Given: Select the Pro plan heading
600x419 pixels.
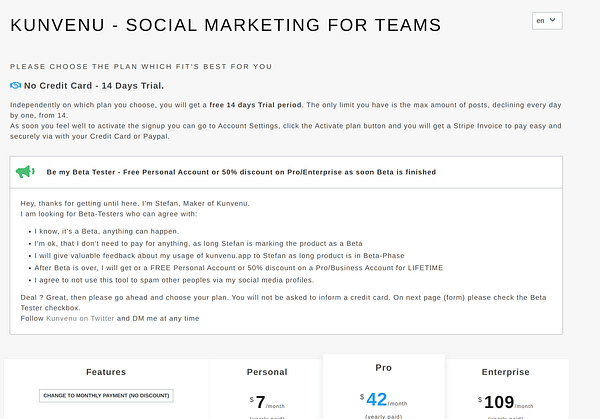Looking at the screenshot, I should click(x=383, y=367).
